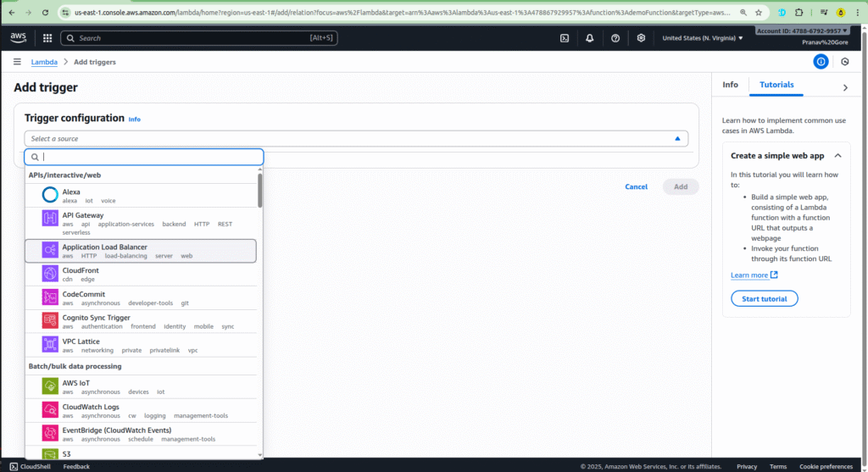
Task: Go back using browser back arrow
Action: (x=12, y=12)
